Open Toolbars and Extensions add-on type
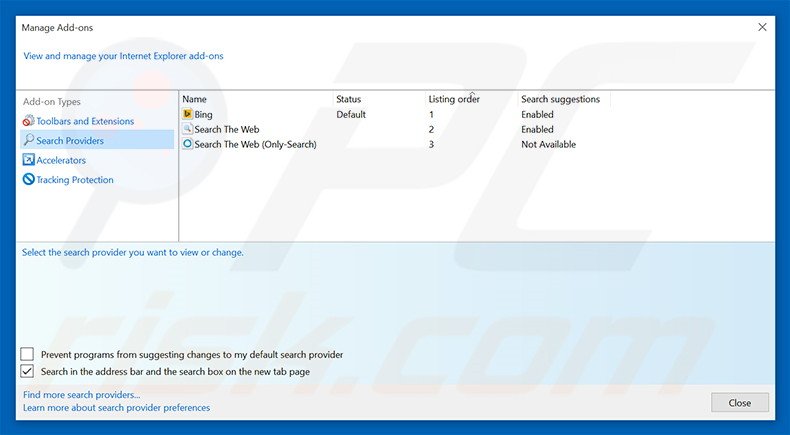This screenshot has height=435, width=790. [85, 121]
